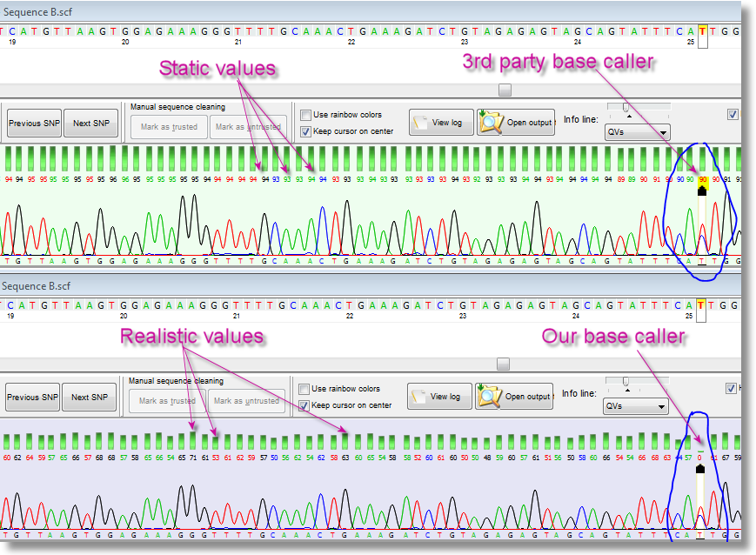Click the upper panel horizontal scrollbar thumb

(x=505, y=90)
